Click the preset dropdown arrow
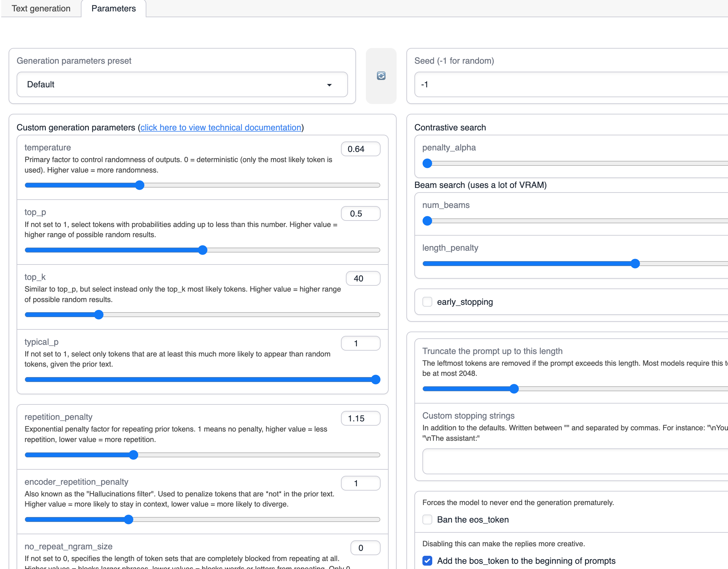The width and height of the screenshot is (728, 569). 329,85
